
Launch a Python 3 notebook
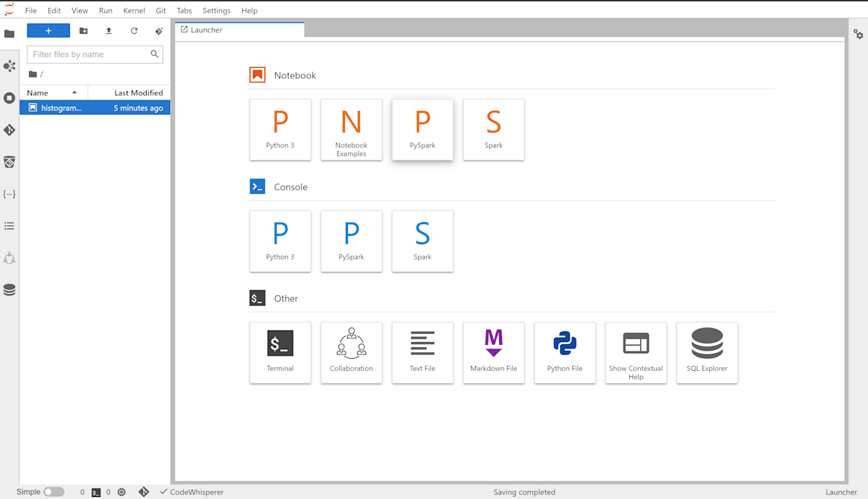tap(280, 130)
